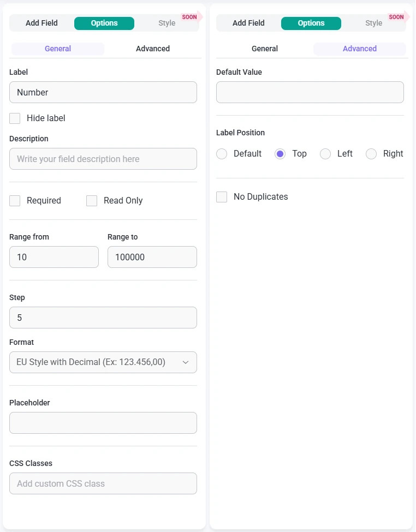This screenshot has height=532, width=416.
Task: Choose Right label position
Action: 371,154
